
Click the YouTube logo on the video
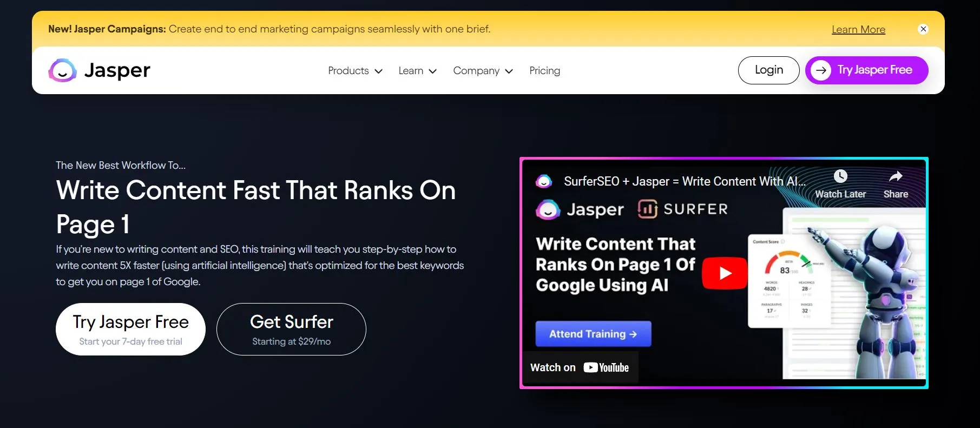click(x=606, y=368)
